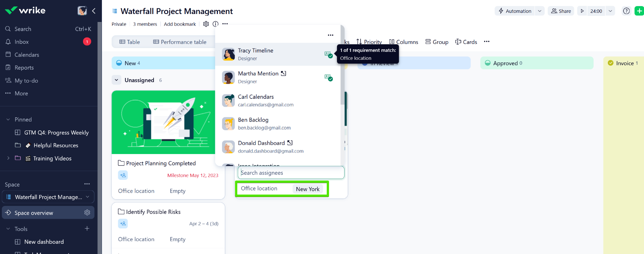Viewport: 644px width, 254px height.
Task: Open the Project Planning Completed card image
Action: pos(163,122)
